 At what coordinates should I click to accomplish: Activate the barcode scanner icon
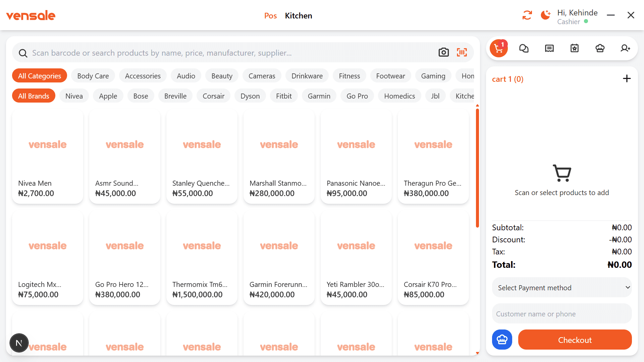462,52
